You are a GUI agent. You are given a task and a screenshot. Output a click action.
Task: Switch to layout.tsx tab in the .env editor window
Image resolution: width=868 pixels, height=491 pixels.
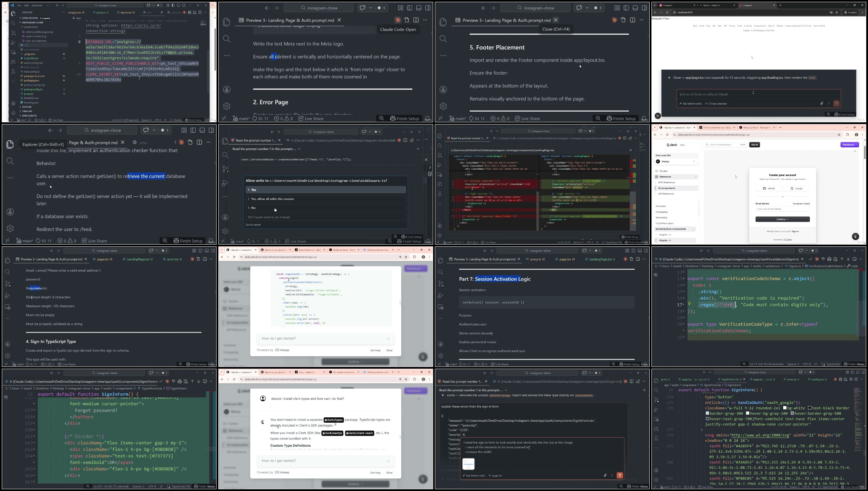[125, 13]
